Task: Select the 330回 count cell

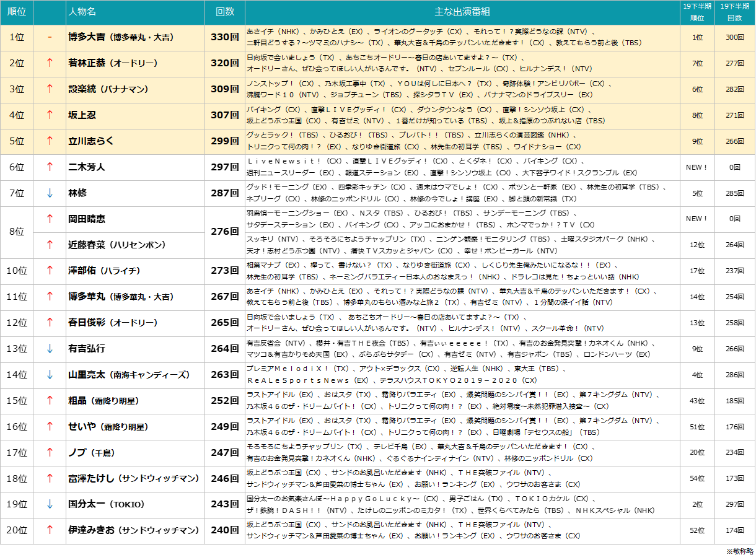Action: coord(225,37)
